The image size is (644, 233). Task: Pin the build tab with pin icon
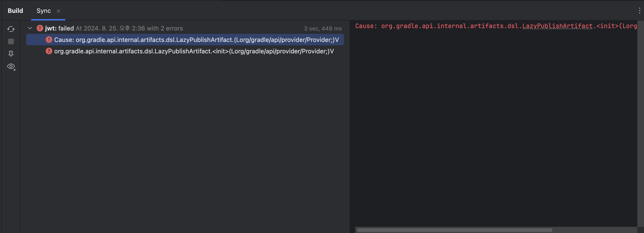pos(11,54)
